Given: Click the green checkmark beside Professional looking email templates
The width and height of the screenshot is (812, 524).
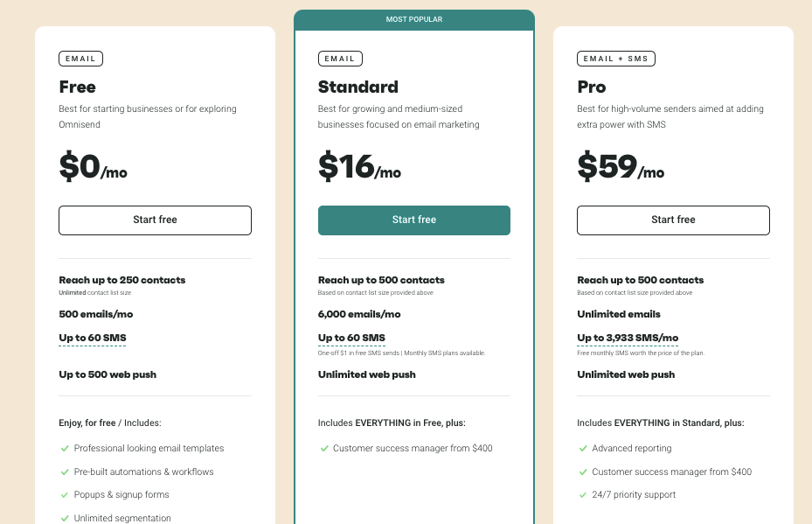Looking at the screenshot, I should point(65,448).
